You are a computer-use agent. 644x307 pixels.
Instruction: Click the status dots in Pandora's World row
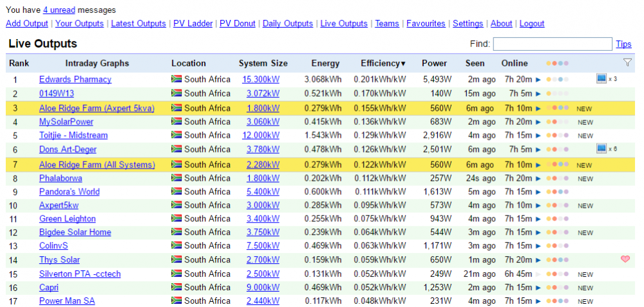[x=557, y=192]
